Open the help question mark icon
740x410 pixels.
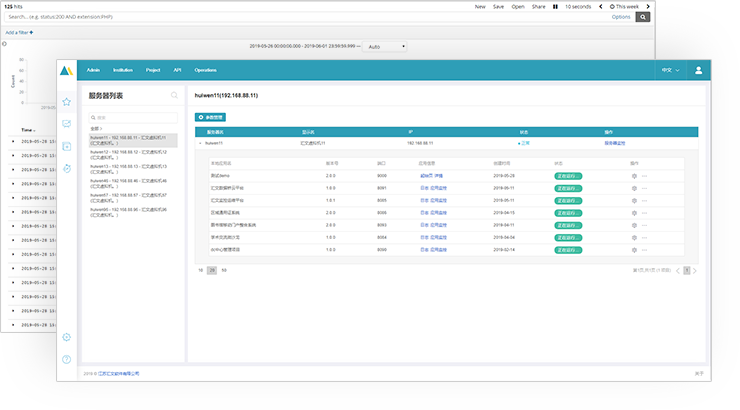(67, 359)
